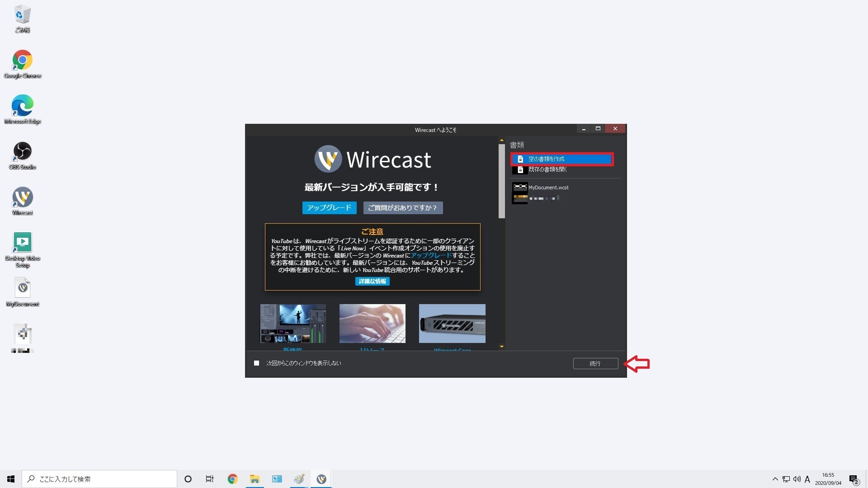Open the blue window app taskbar icon
Image resolution: width=868 pixels, height=488 pixels.
pyautogui.click(x=277, y=479)
